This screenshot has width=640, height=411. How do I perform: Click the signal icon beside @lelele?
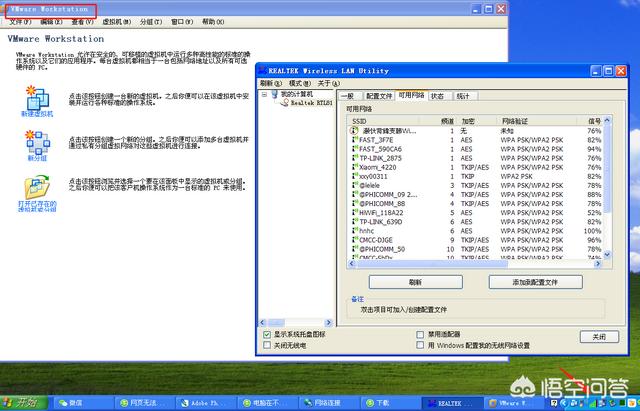[355, 185]
